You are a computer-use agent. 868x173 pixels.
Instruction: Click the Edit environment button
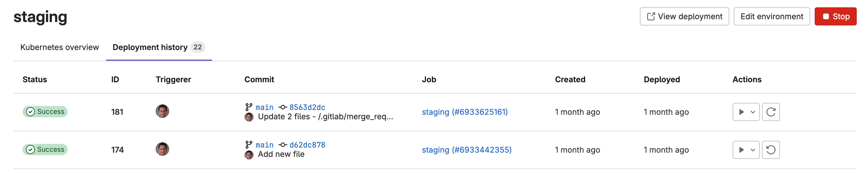pos(772,16)
